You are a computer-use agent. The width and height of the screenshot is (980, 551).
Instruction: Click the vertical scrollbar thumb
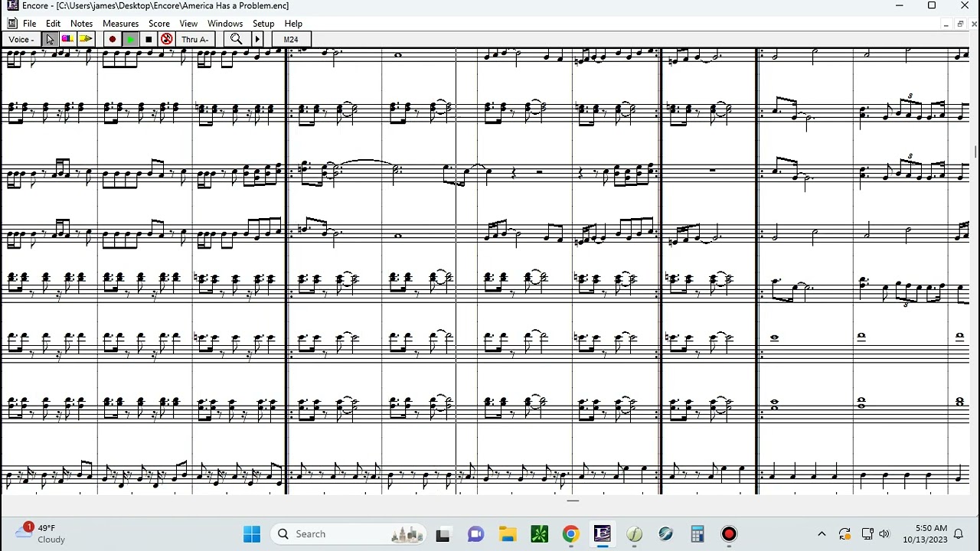[975, 151]
